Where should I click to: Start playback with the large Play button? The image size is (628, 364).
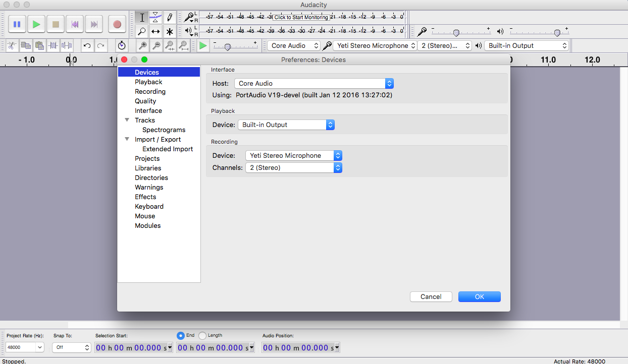pos(36,24)
